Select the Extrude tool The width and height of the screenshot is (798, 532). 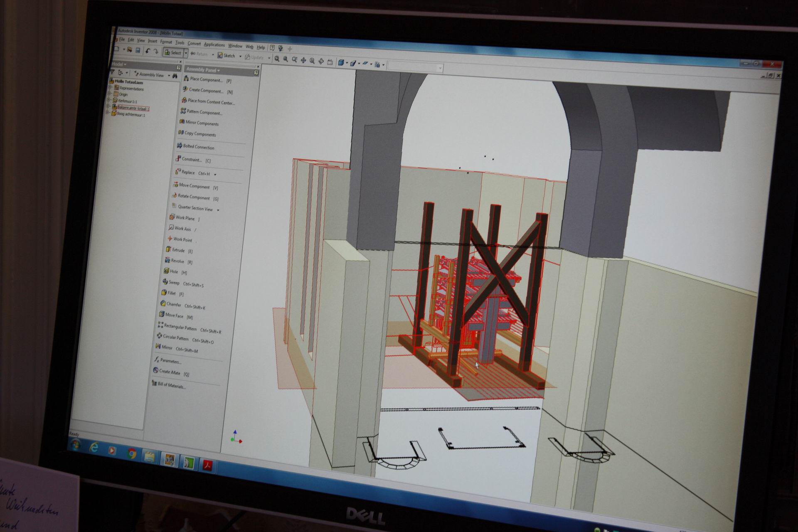(178, 250)
